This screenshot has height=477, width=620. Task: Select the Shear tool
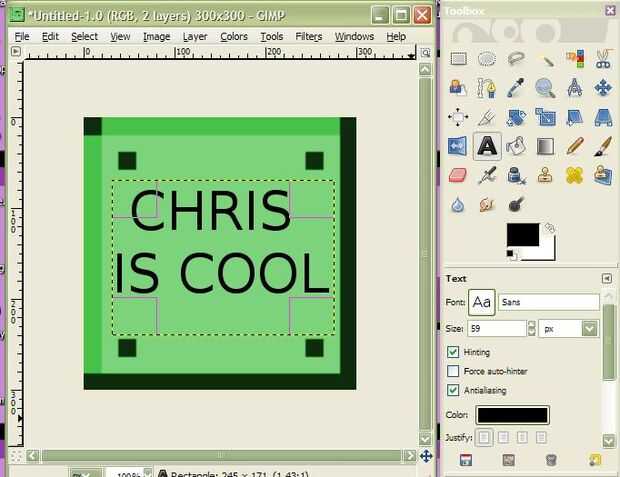click(575, 117)
